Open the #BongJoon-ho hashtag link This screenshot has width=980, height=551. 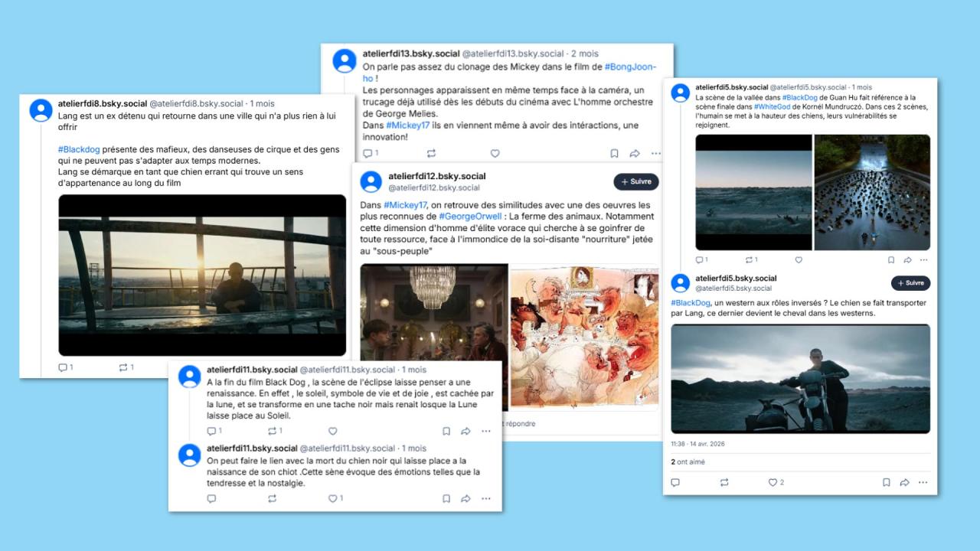click(630, 67)
